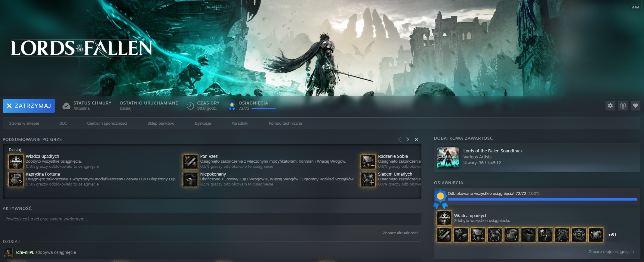Click the AAA badge on hero banner

636,7
